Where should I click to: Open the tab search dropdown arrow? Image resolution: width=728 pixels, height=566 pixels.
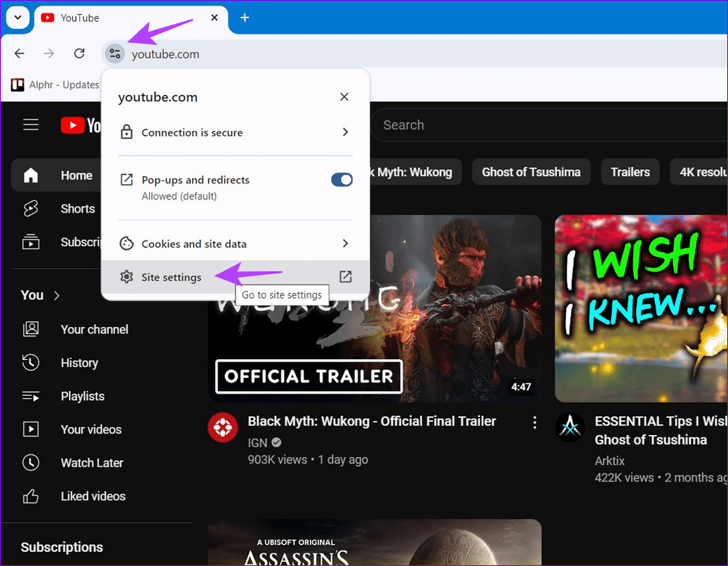point(17,17)
